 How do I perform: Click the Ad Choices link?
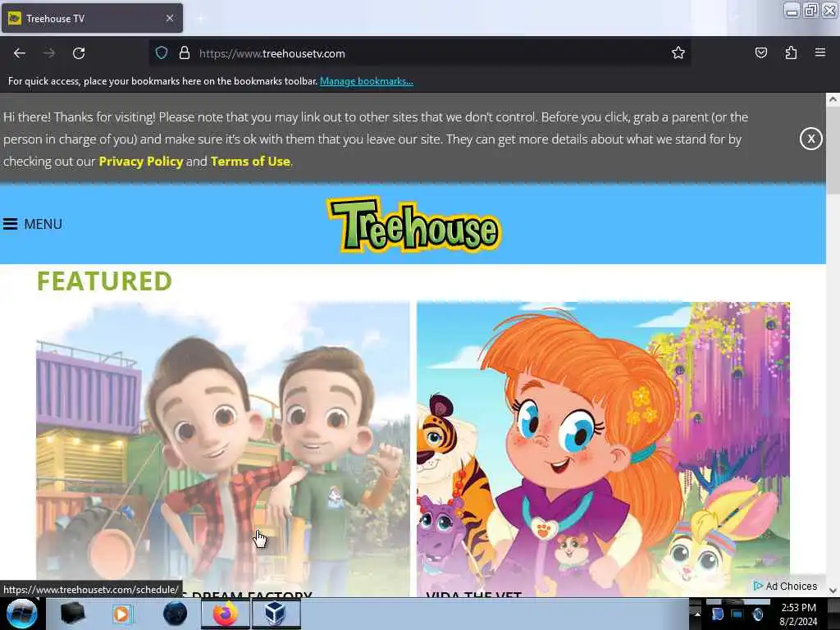tap(785, 586)
